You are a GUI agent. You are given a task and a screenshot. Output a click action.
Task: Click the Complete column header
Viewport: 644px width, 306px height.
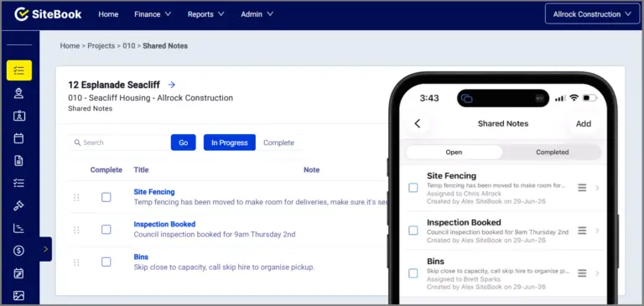click(x=106, y=169)
